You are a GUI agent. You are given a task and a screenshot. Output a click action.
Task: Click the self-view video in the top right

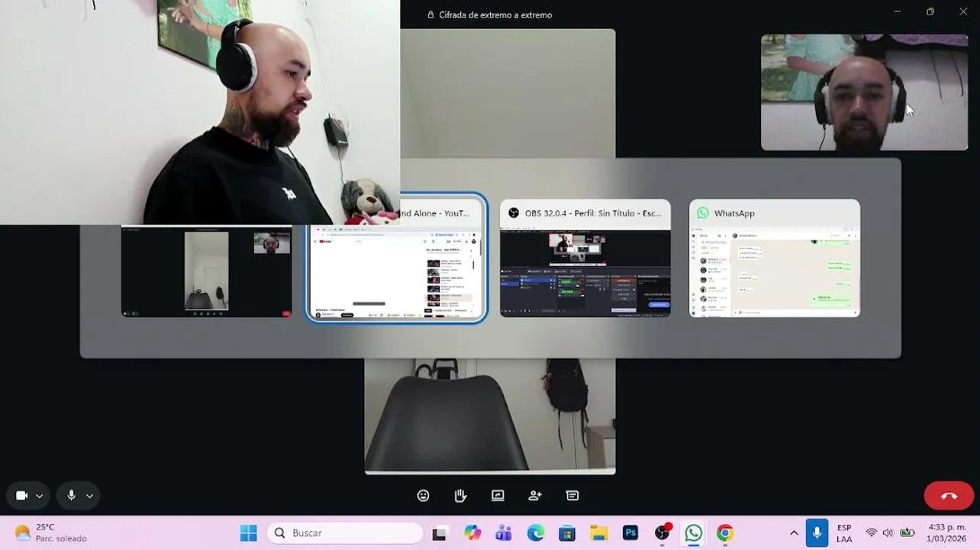(864, 92)
